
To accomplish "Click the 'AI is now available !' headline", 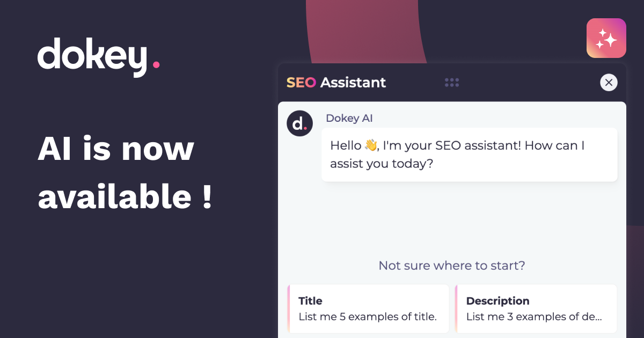I will click(x=123, y=172).
